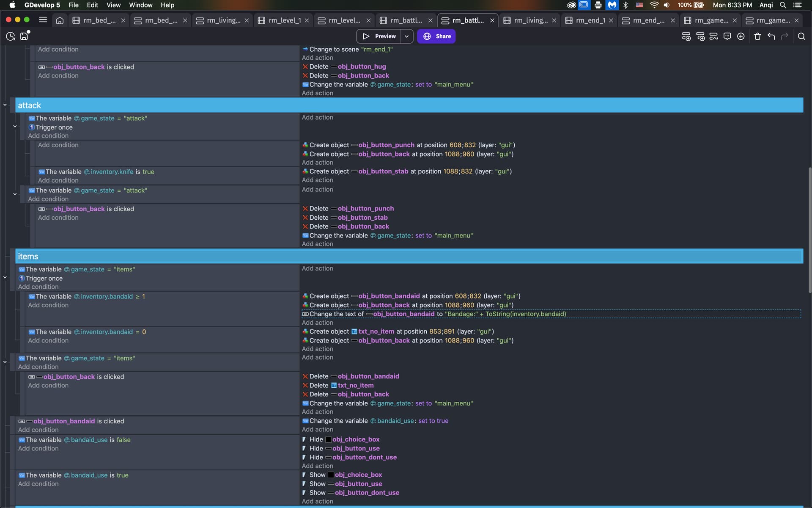Open the Preview options dropdown arrow
Screen dimensions: 812x508
coord(406,36)
